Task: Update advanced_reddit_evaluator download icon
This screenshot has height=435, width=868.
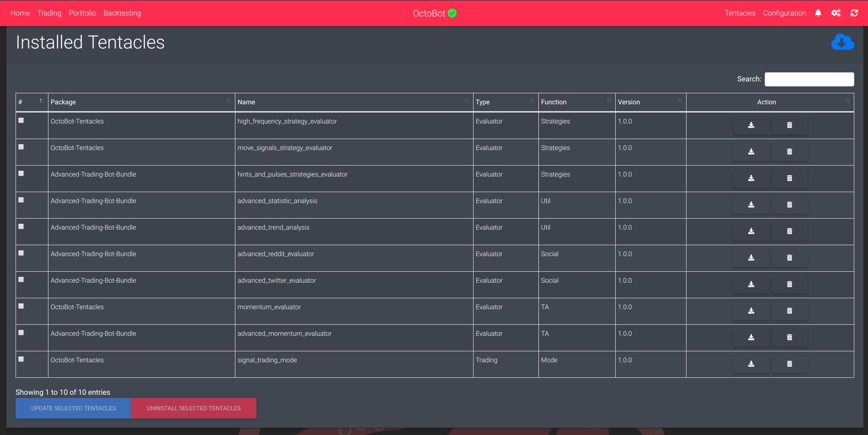Action: (x=751, y=258)
